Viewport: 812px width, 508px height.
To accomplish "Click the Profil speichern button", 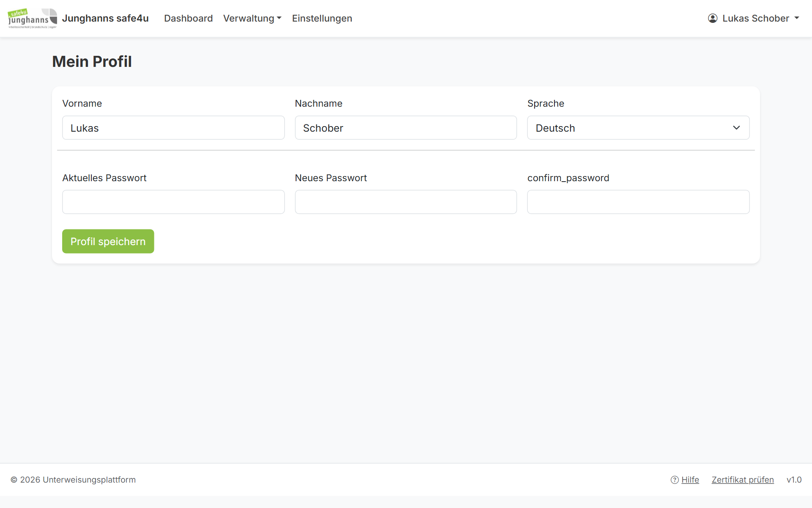I will tap(108, 241).
